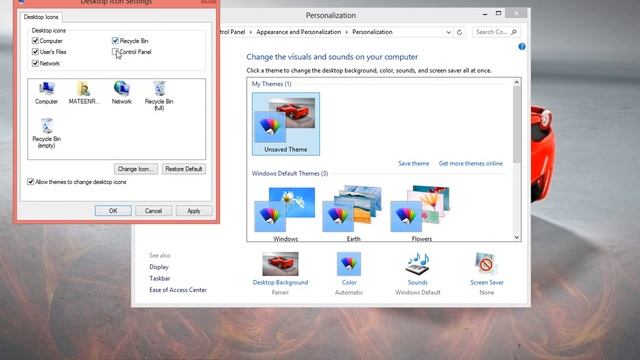Click the Cancel button

[x=153, y=211]
